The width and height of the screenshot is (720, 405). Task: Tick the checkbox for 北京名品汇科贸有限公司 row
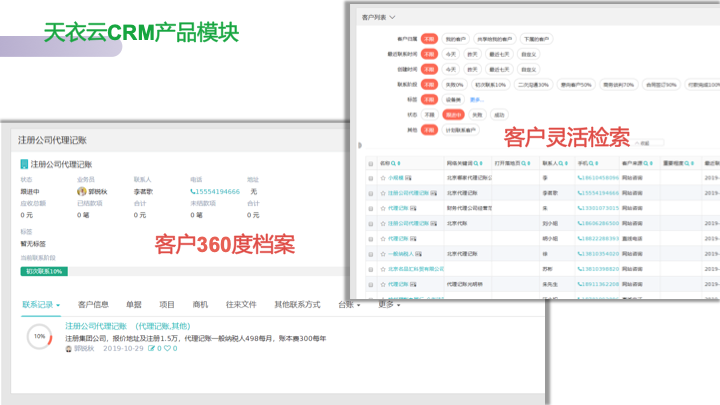click(371, 270)
